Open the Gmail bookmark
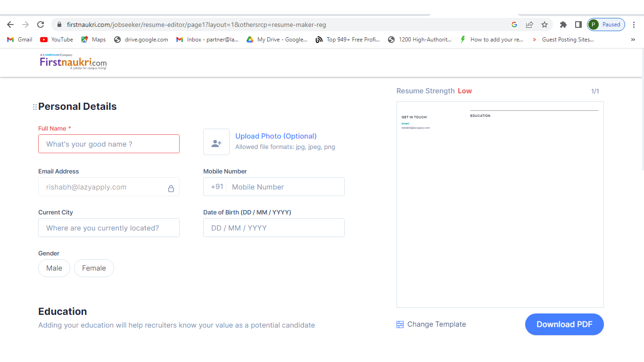This screenshot has width=644, height=362. pyautogui.click(x=20, y=40)
